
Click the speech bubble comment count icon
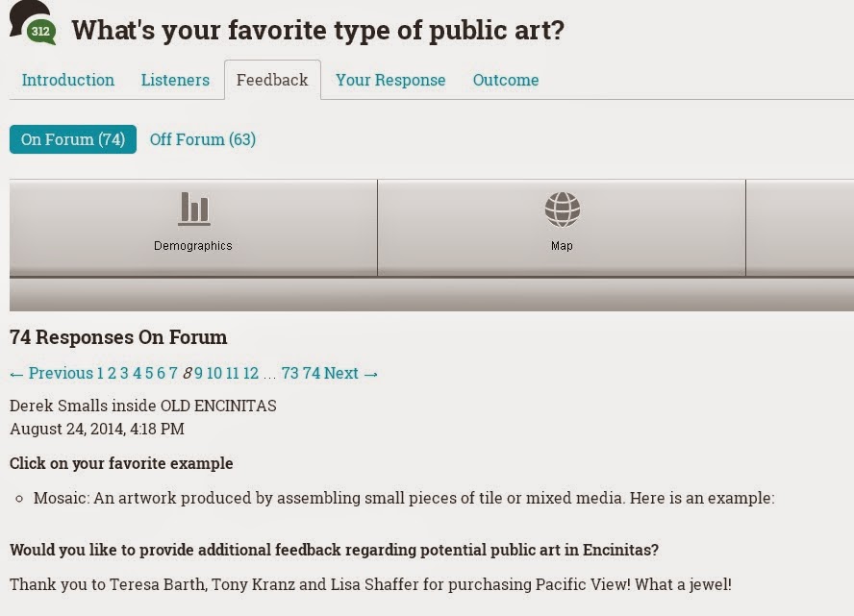coord(33,25)
